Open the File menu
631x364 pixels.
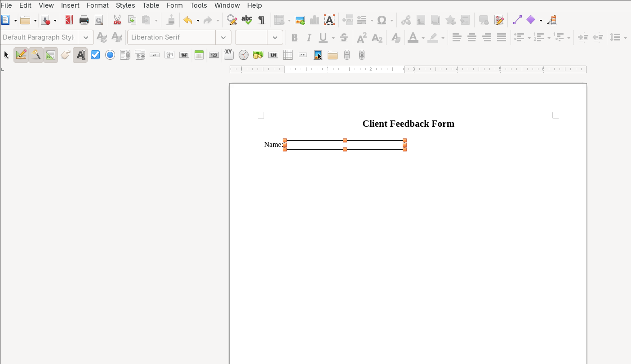click(x=6, y=5)
